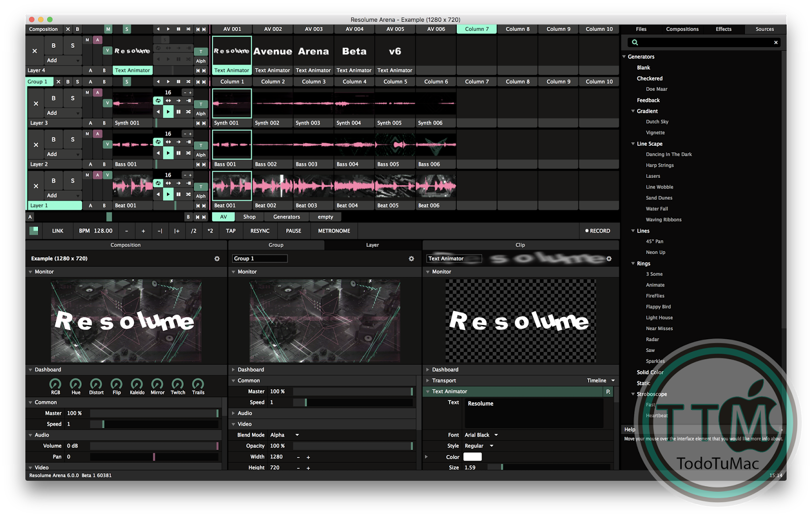Set Layer 1 to play once forward
The image size is (812, 517).
click(x=179, y=183)
